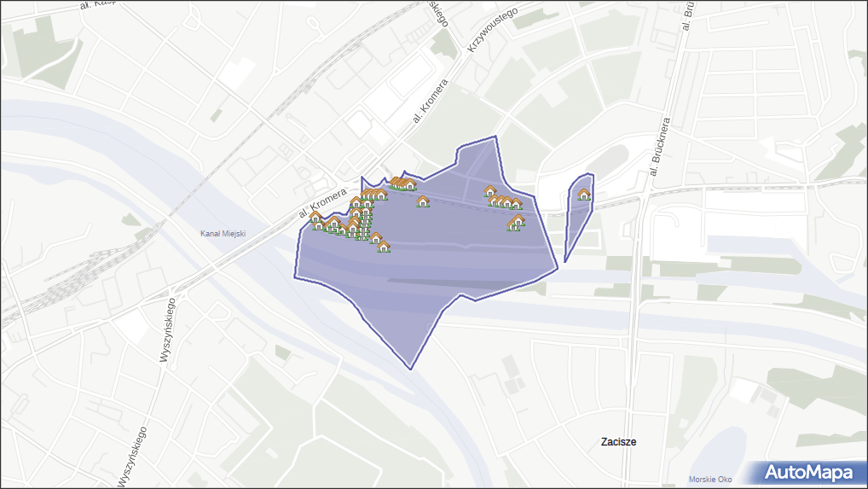This screenshot has width=868, height=489.
Task: Click the house icon inside the small eastern polygon
Action: (x=584, y=195)
